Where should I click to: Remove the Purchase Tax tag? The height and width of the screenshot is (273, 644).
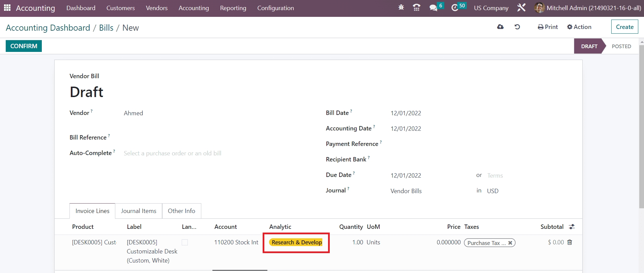[510, 243]
